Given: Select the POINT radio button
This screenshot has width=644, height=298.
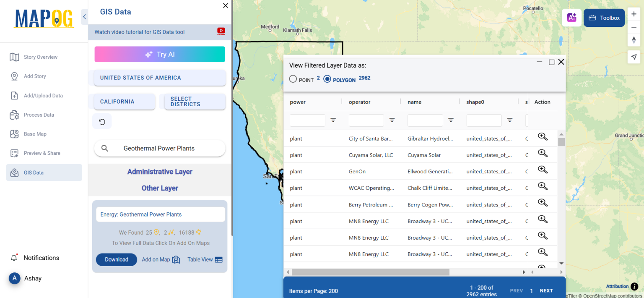Looking at the screenshot, I should click(293, 78).
